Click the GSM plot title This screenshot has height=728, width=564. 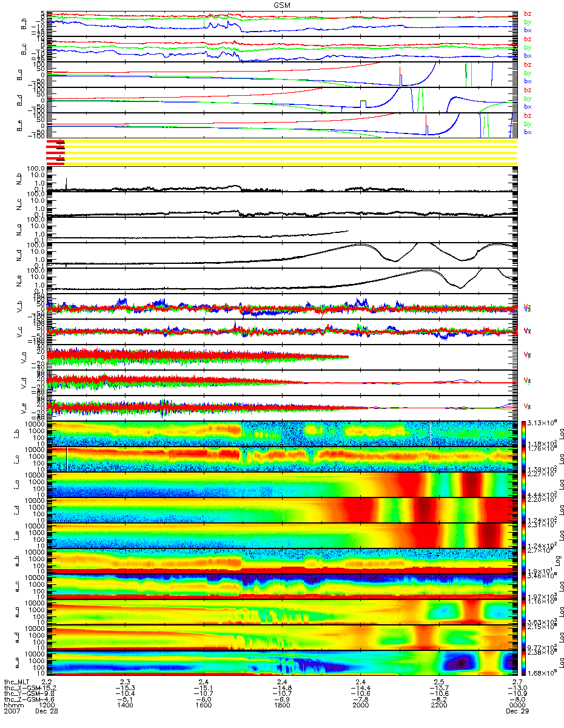pos(281,5)
